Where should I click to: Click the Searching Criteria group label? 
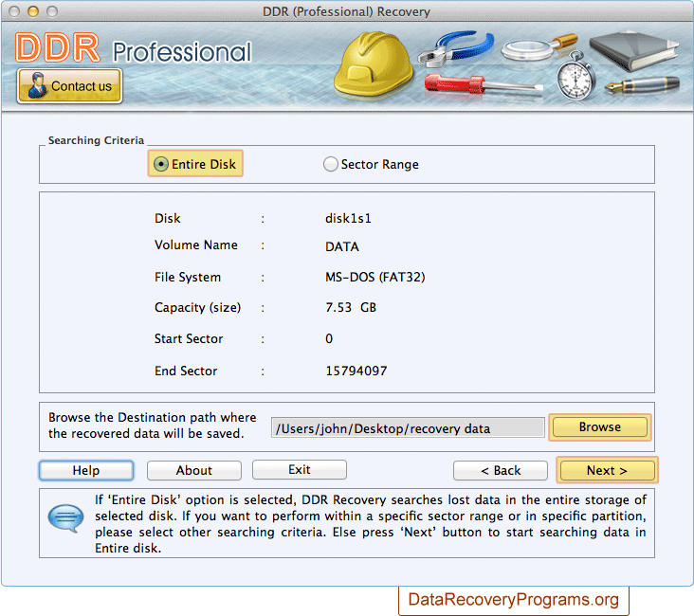pyautogui.click(x=96, y=140)
